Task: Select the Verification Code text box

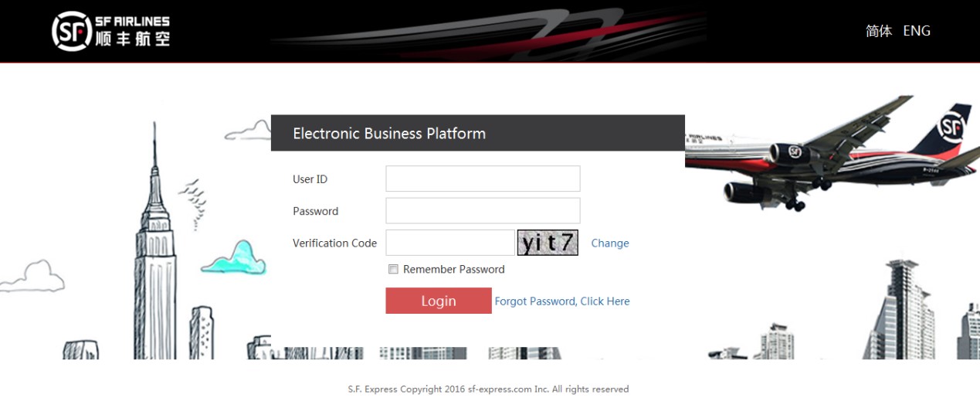Action: click(x=449, y=243)
